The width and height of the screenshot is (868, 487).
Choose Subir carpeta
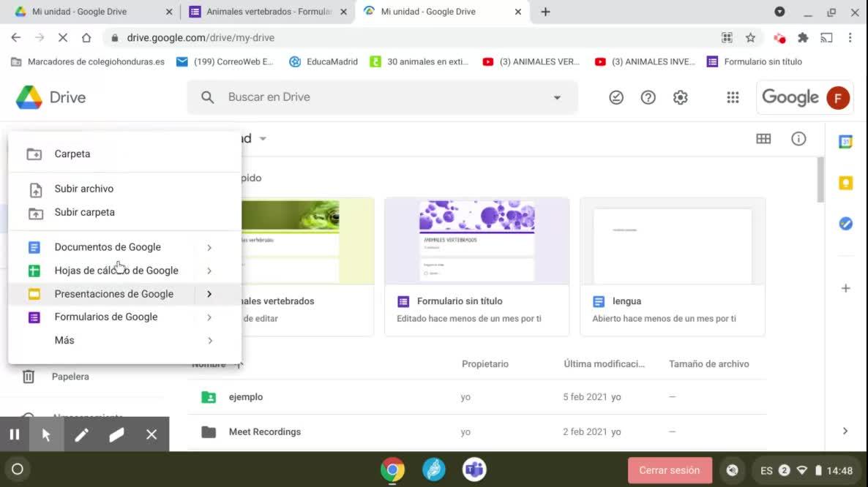(124, 212)
